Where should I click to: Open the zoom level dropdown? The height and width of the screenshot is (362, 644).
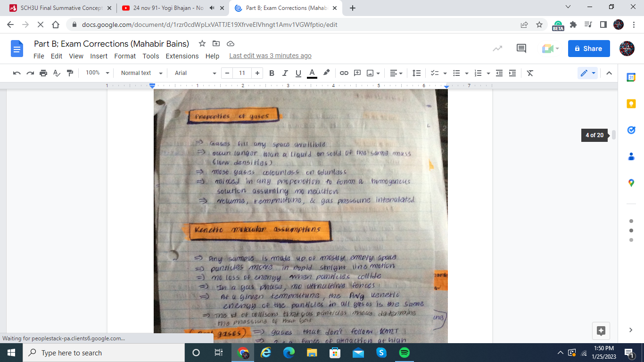tap(97, 73)
